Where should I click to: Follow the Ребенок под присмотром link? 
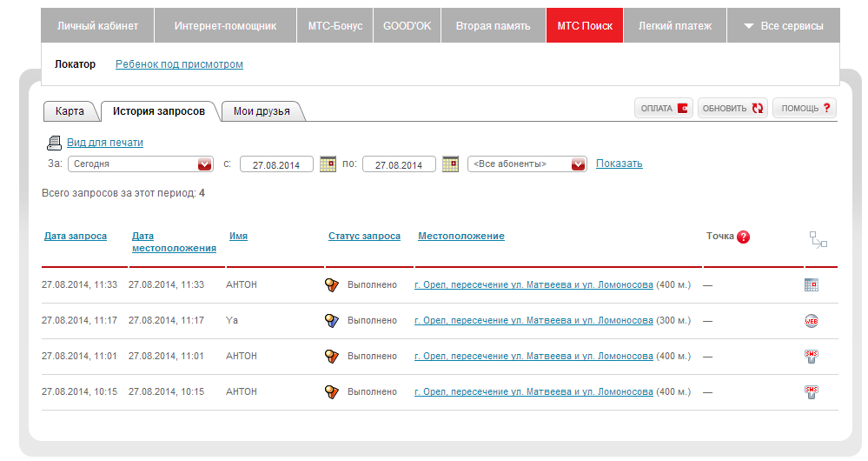(179, 64)
